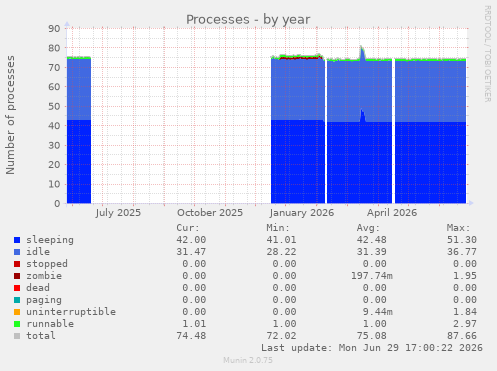The width and height of the screenshot is (497, 371).
Task: Click sleeping minimum value 41.01
Action: click(x=281, y=240)
